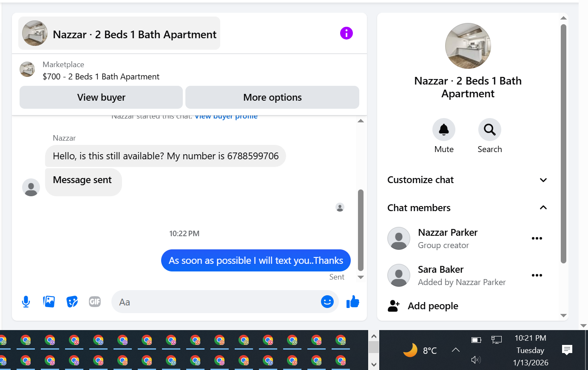Send a thumbs-up like
Screen dimensions: 588x370
[352, 302]
